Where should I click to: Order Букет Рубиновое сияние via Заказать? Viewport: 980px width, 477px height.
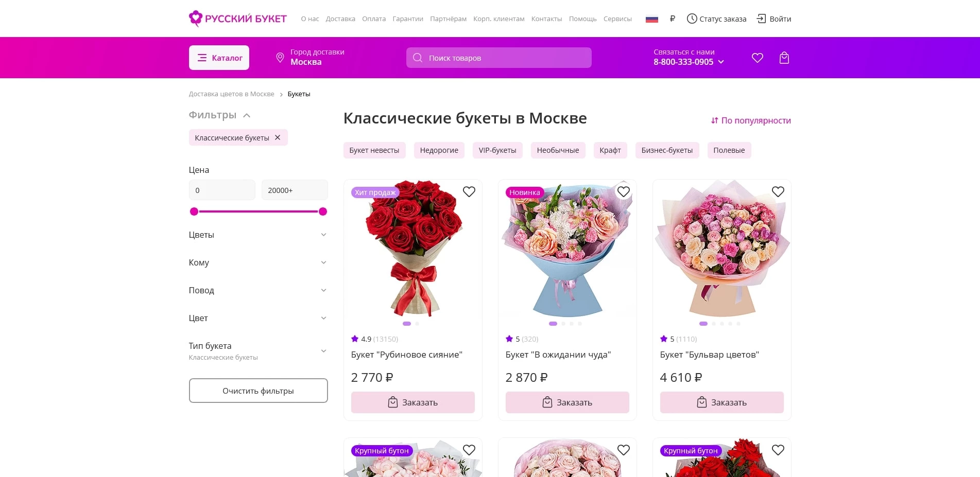pyautogui.click(x=412, y=402)
